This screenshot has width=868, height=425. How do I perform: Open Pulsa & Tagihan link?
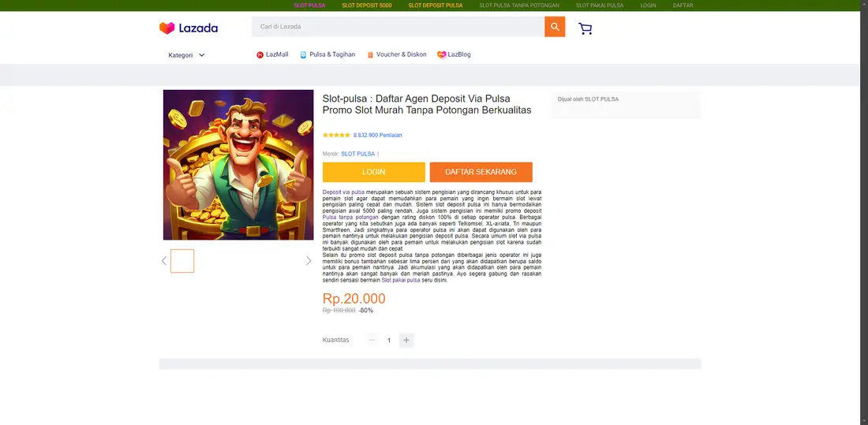[332, 54]
